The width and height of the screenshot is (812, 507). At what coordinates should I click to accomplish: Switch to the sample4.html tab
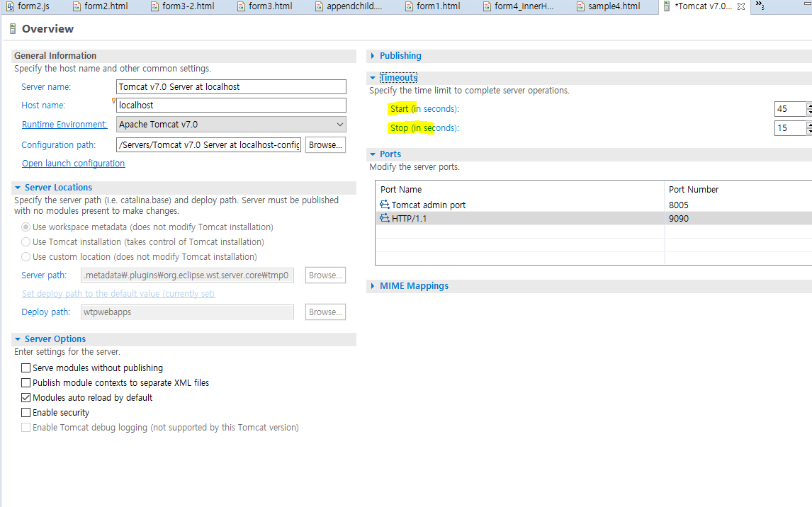[x=608, y=6]
